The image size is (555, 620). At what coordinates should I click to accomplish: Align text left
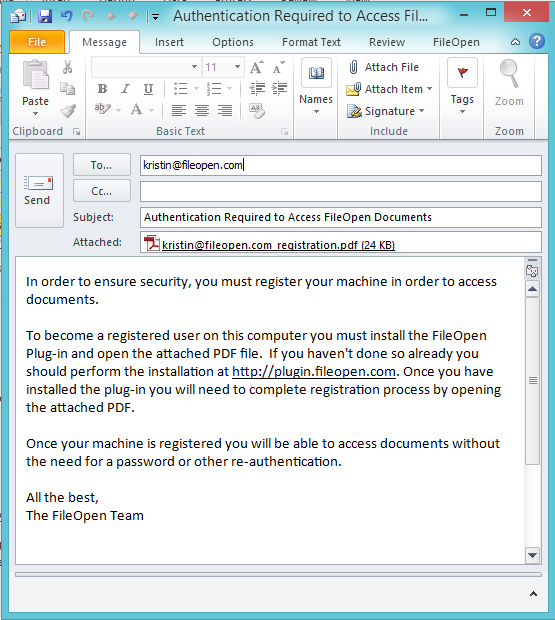click(x=179, y=110)
